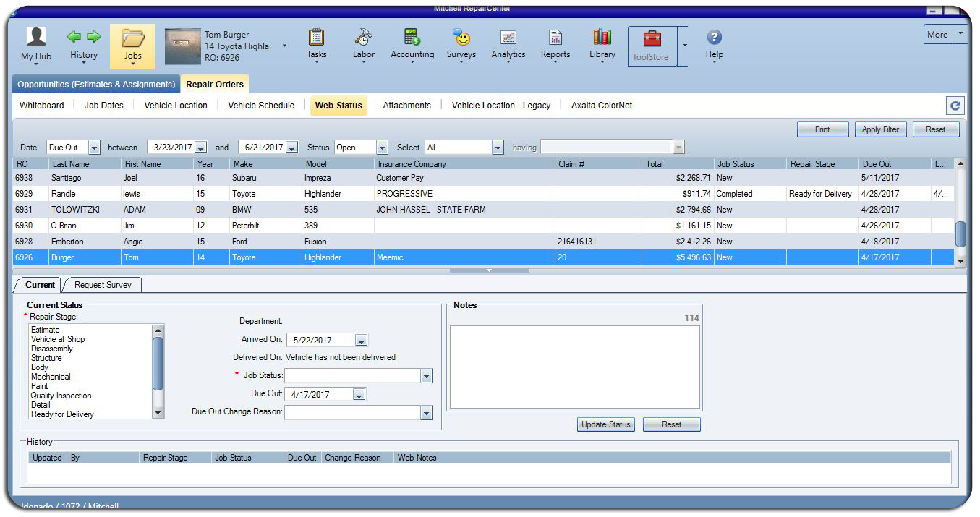Image resolution: width=980 pixels, height=517 pixels.
Task: Open the Job Dates view
Action: [104, 106]
